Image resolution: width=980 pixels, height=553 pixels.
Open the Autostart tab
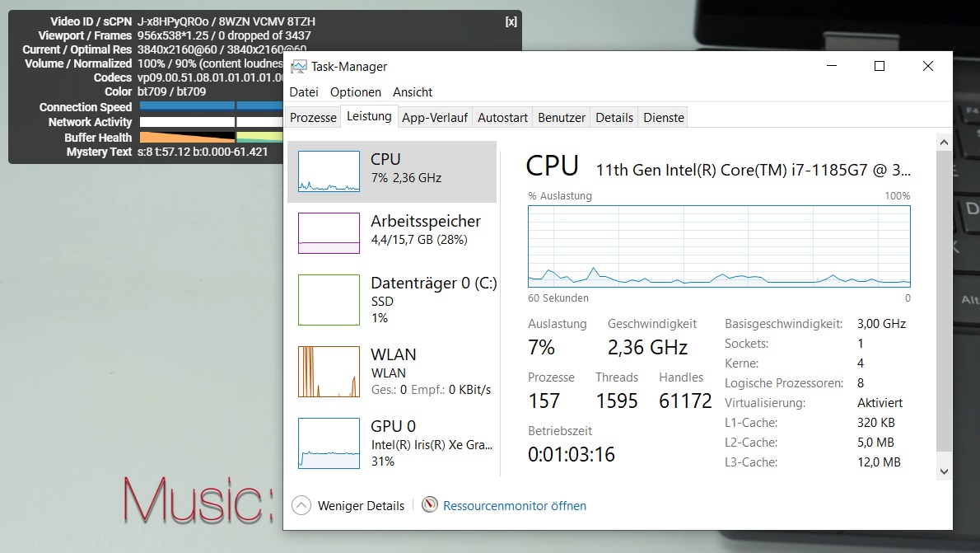tap(502, 118)
